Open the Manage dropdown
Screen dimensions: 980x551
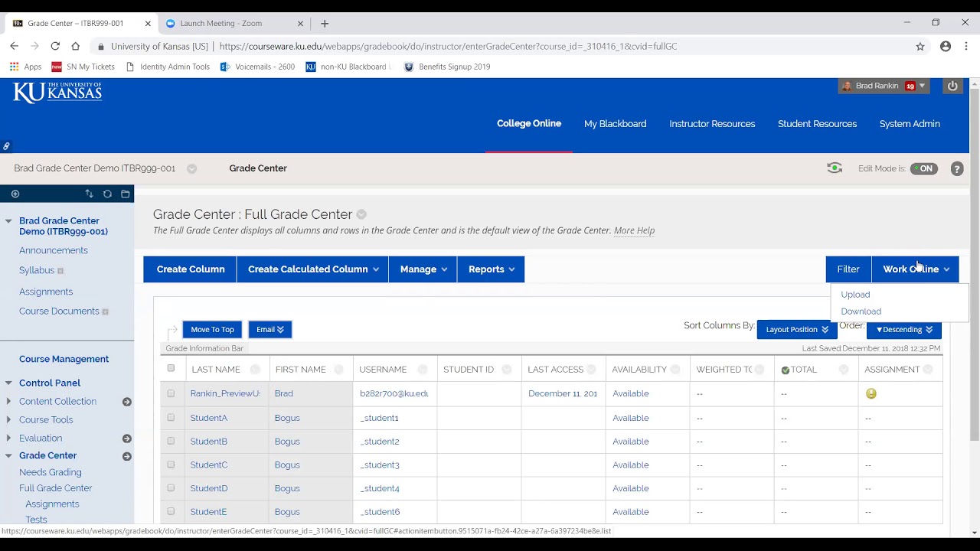[x=423, y=269]
